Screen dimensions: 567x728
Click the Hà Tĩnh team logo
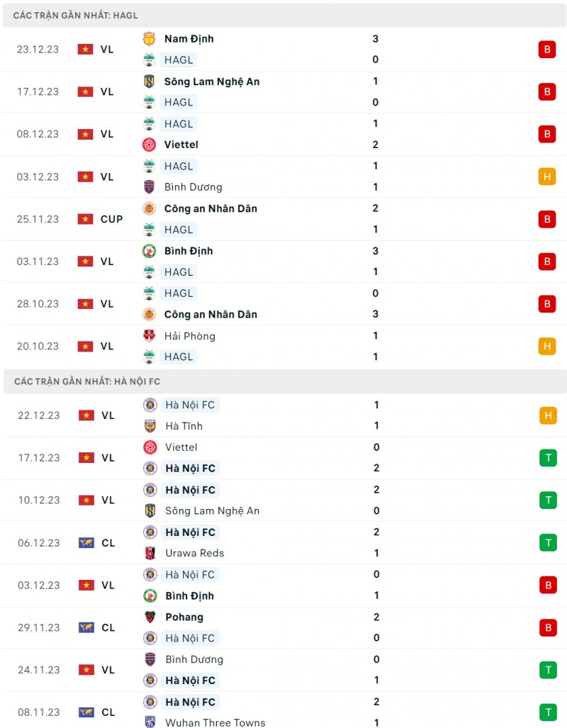pos(150,426)
